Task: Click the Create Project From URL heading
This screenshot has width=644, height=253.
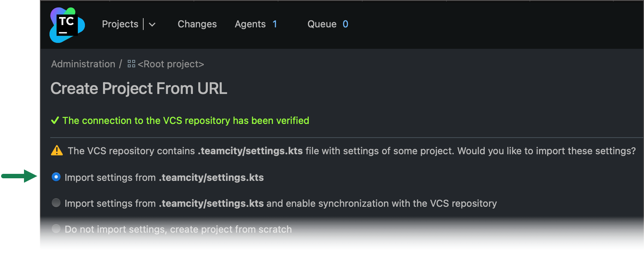Action: (139, 88)
